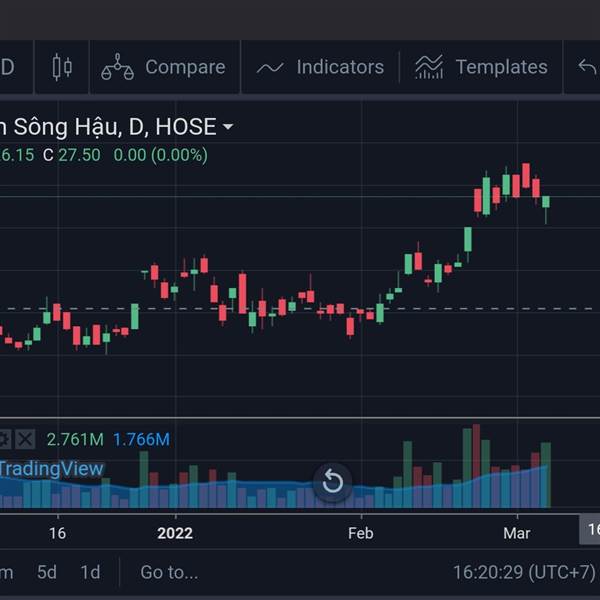Click the D interval selector
600x600 pixels.
(8, 67)
